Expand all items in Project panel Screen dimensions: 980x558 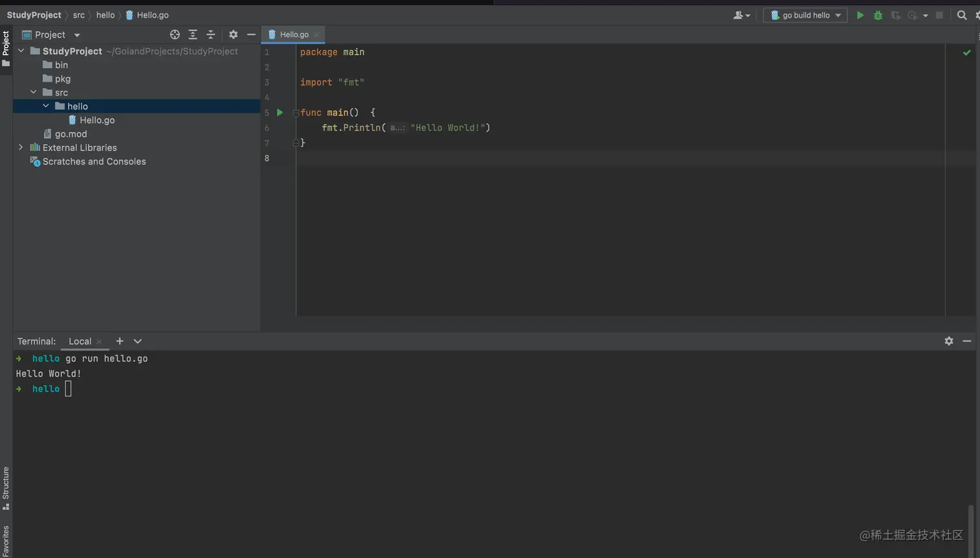click(x=192, y=34)
